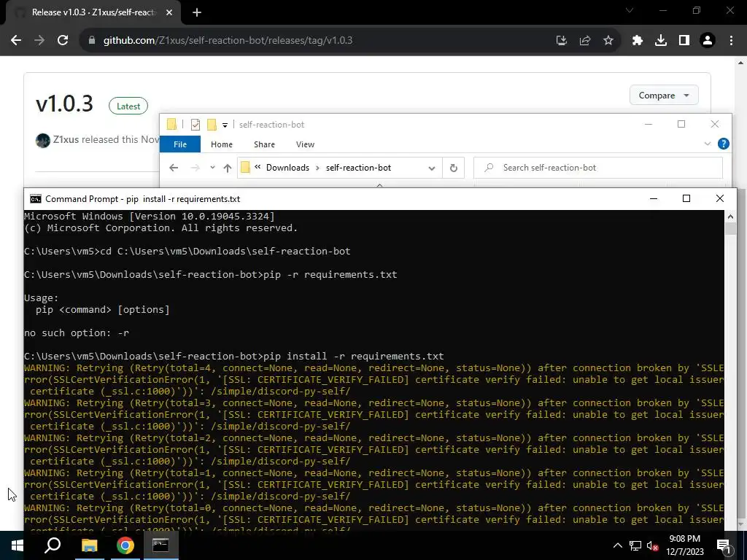Screen dimensions: 747x560
Task: Go up one folder in File Explorer
Action: pos(228,168)
